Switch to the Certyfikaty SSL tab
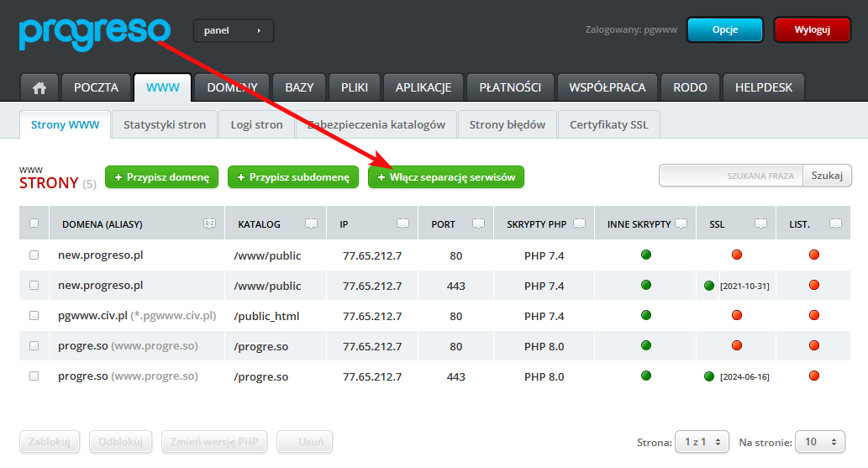 608,124
